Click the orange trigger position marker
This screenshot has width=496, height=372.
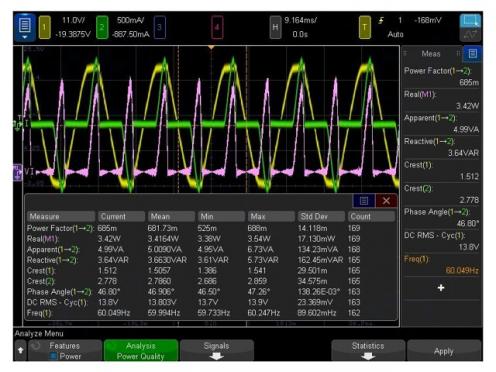coord(211,48)
